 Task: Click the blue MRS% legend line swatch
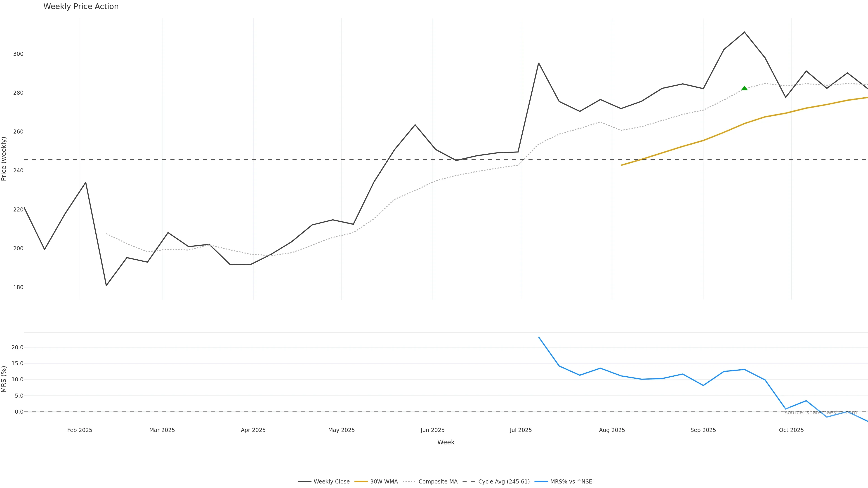point(541,482)
